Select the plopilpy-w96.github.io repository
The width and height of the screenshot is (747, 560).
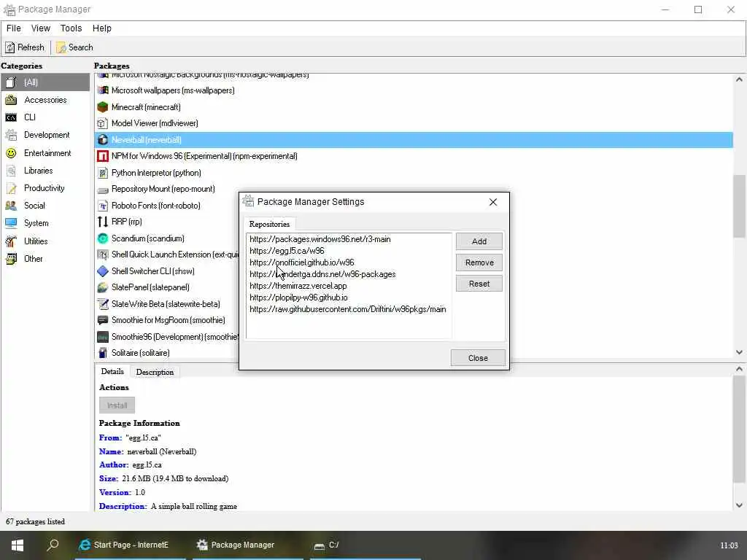pyautogui.click(x=349, y=297)
